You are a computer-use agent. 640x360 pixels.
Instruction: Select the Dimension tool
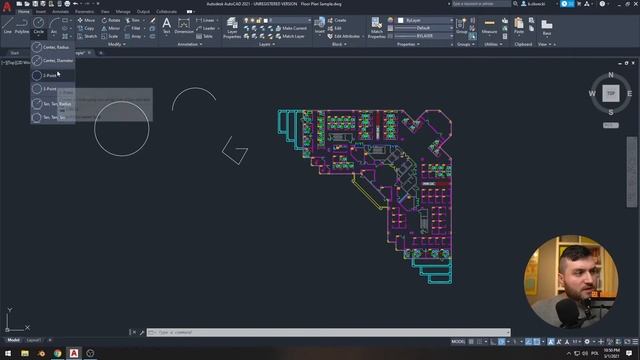click(184, 25)
